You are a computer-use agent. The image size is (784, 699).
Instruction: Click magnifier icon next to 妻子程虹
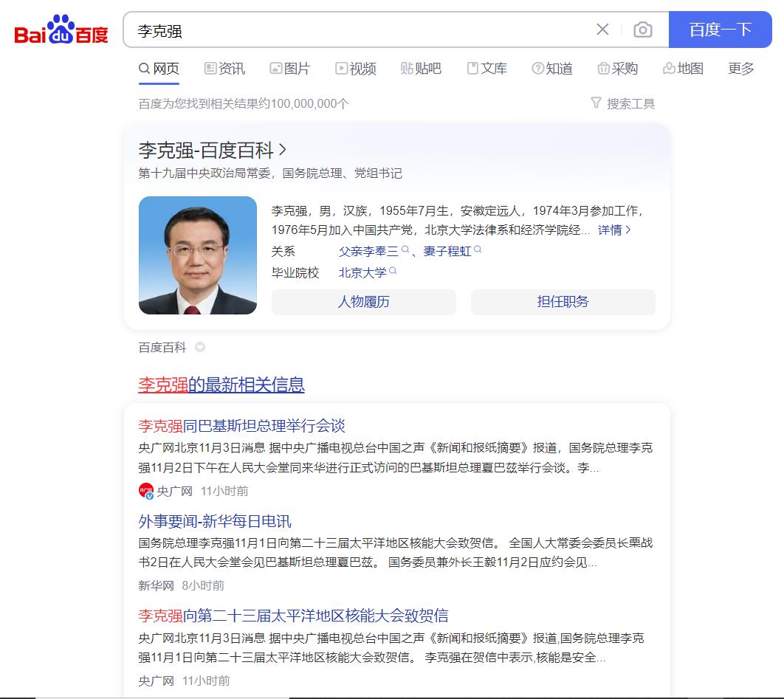478,249
